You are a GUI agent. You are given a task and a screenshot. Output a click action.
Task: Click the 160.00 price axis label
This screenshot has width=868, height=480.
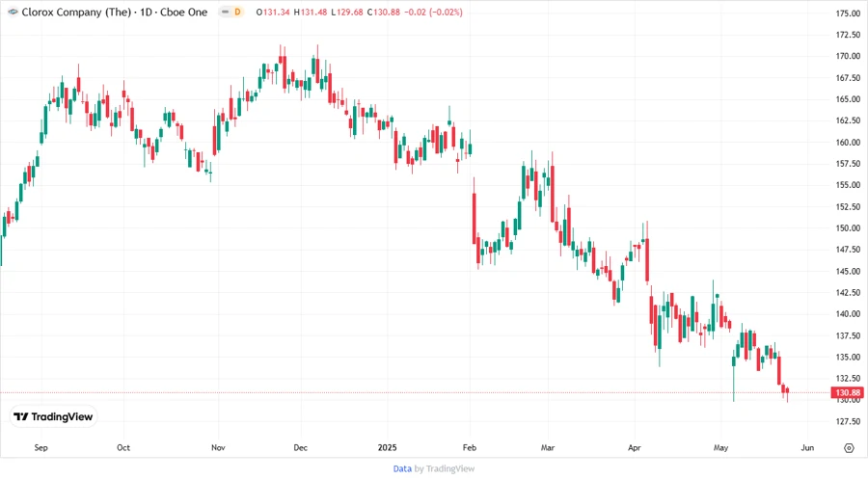848,142
